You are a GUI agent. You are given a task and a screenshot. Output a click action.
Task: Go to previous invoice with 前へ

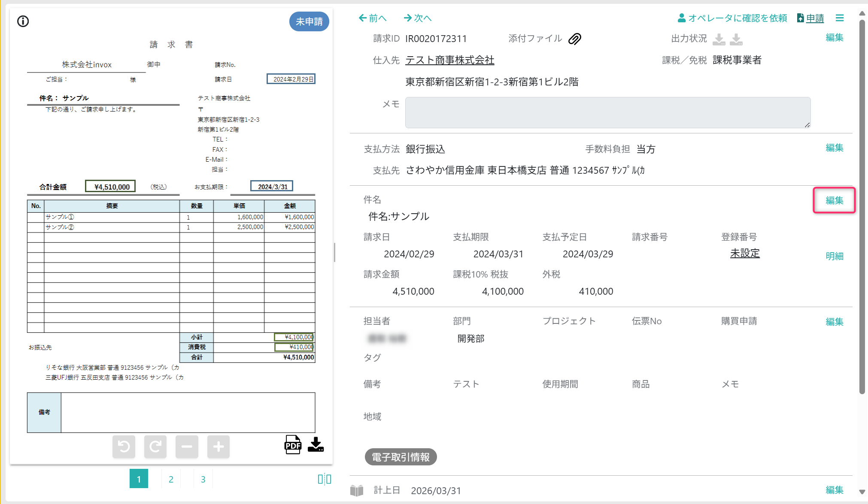[373, 18]
